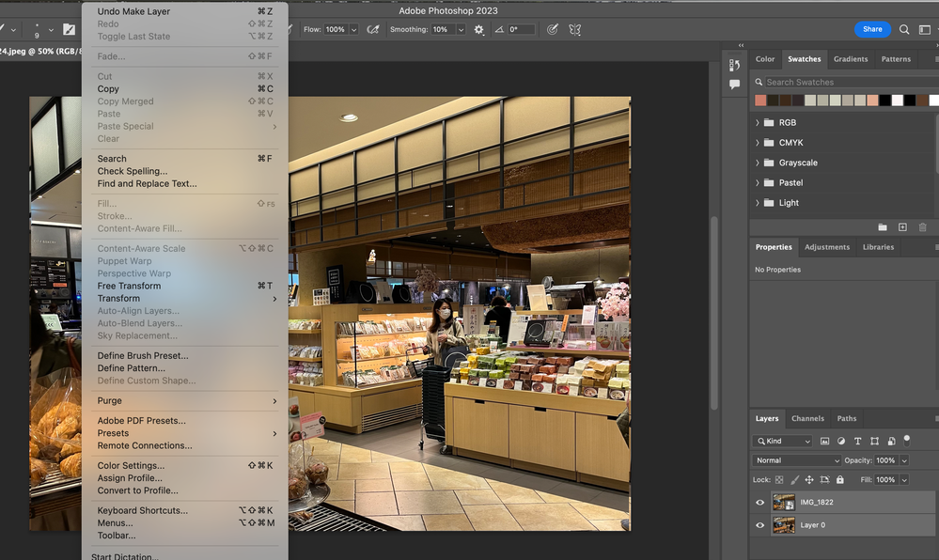Click Photoshop's search magnifier icon
This screenshot has width=939, height=560.
click(903, 29)
